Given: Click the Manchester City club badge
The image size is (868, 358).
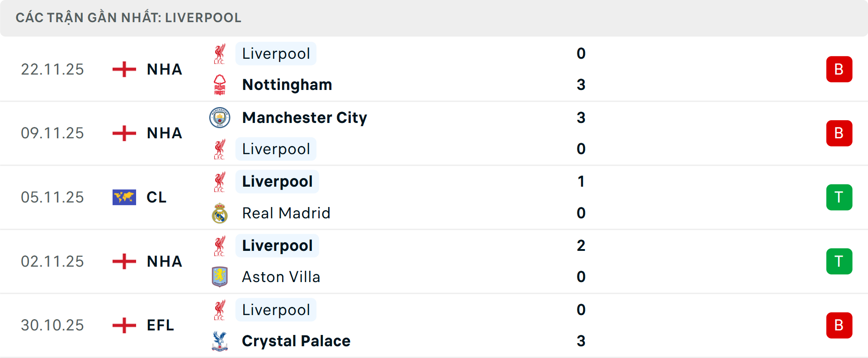Looking at the screenshot, I should tap(220, 118).
